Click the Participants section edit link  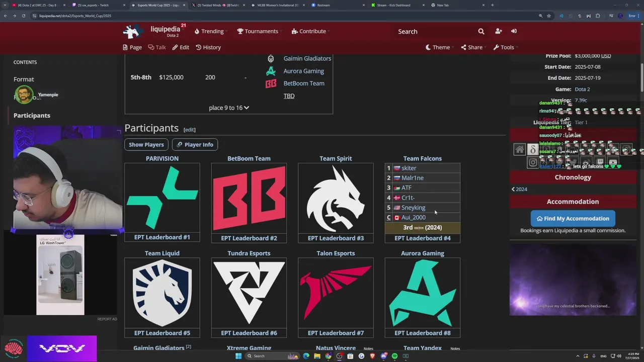point(189,130)
